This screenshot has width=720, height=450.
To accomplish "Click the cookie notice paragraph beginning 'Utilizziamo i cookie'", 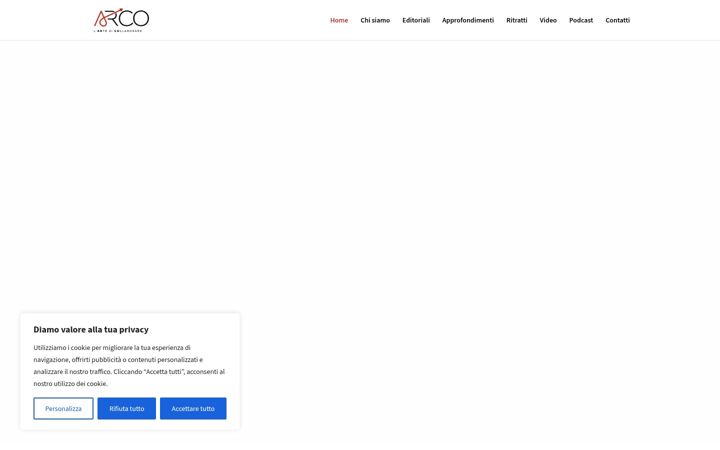I will point(129,366).
